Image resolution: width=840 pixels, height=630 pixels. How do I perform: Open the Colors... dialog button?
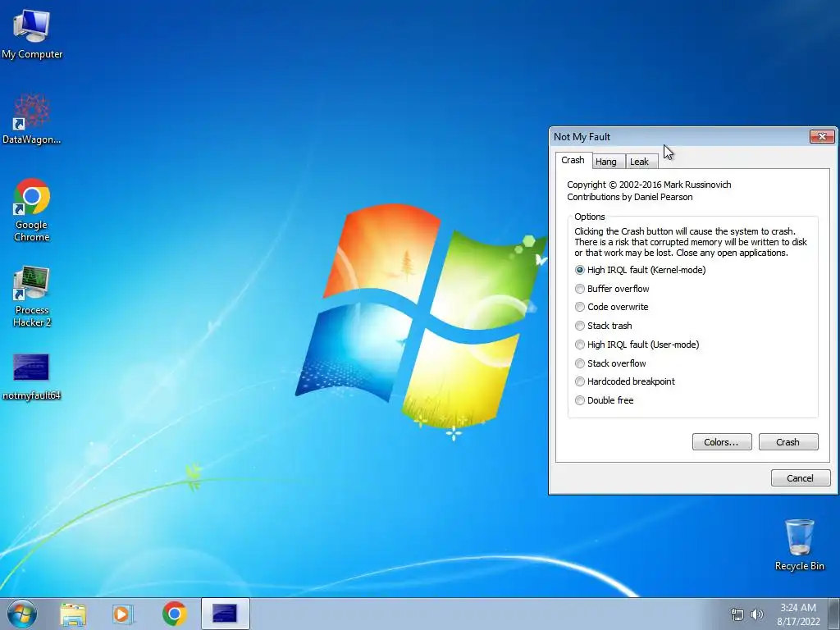[x=722, y=442]
